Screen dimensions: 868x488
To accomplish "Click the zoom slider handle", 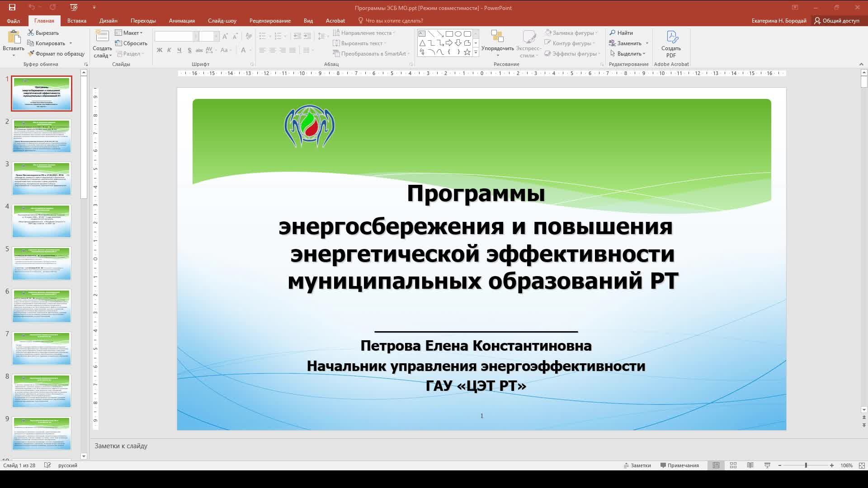I will coord(806,465).
